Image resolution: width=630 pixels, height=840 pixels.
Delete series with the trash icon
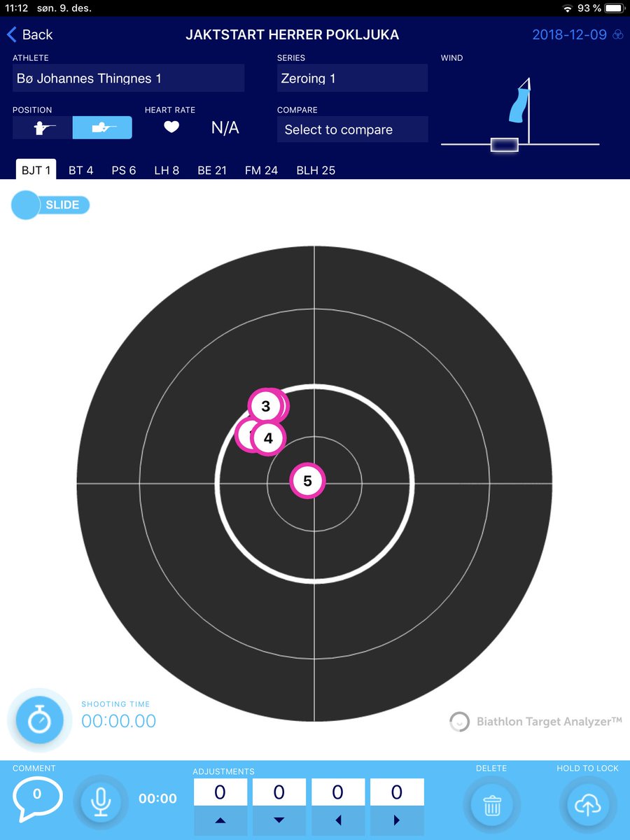[491, 806]
